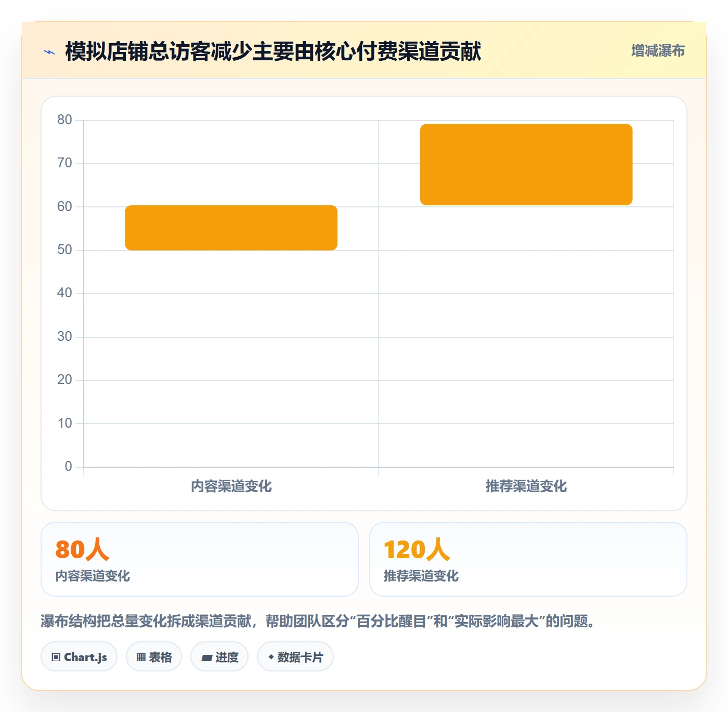Click the description text starting with 瀑布结构
Image resolution: width=728 pixels, height=712 pixels.
318,621
